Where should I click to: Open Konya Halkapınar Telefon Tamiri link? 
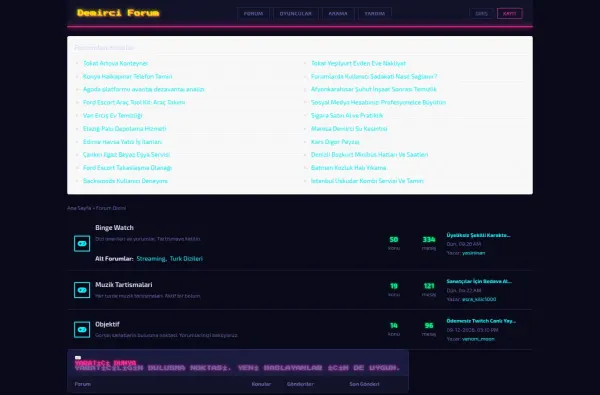tap(127, 77)
